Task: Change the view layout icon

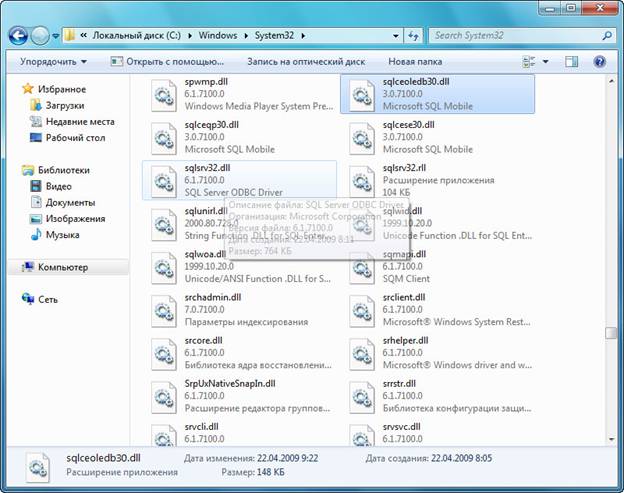Action: [x=528, y=62]
